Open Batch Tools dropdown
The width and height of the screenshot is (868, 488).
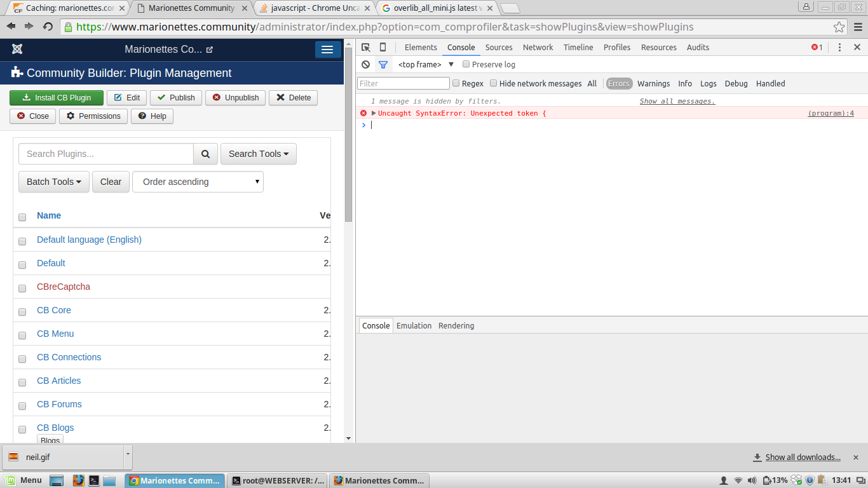54,182
